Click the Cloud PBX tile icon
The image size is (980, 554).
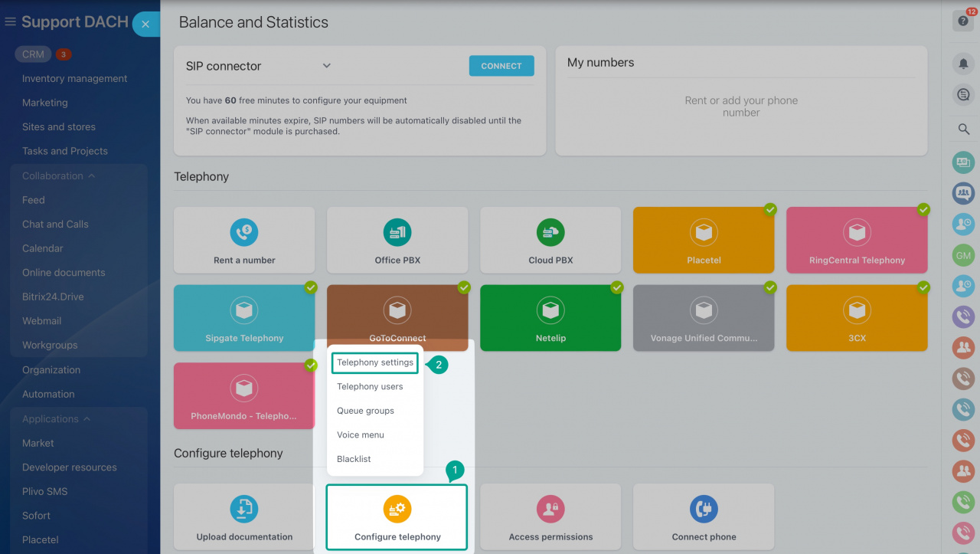tap(550, 231)
